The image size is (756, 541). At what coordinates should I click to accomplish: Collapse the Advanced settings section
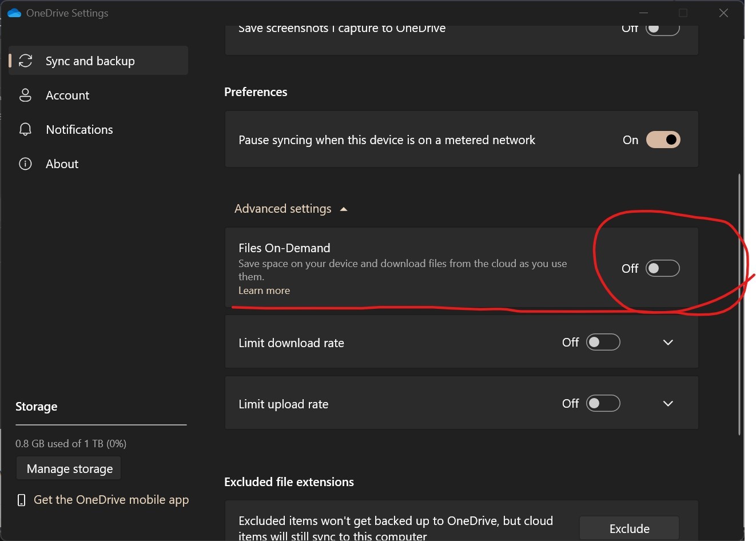[291, 209]
